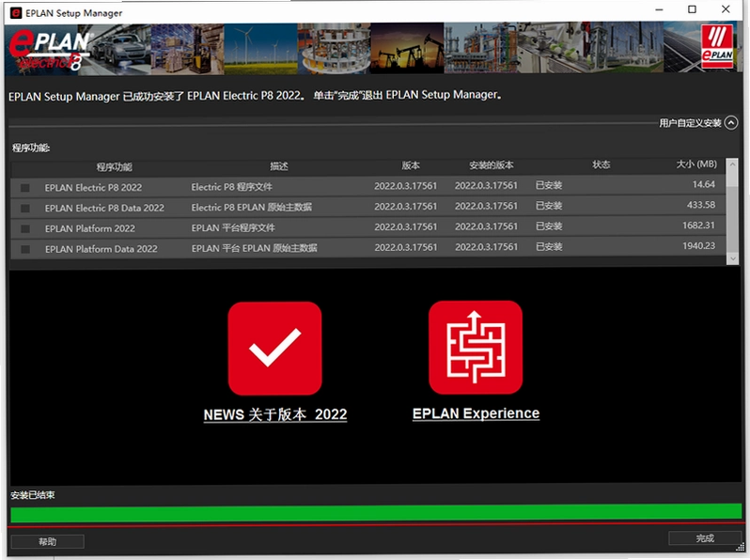750x560 pixels.
Task: Tick the EPLAN Electric P8 Data 2022 checkbox
Action: click(x=24, y=209)
